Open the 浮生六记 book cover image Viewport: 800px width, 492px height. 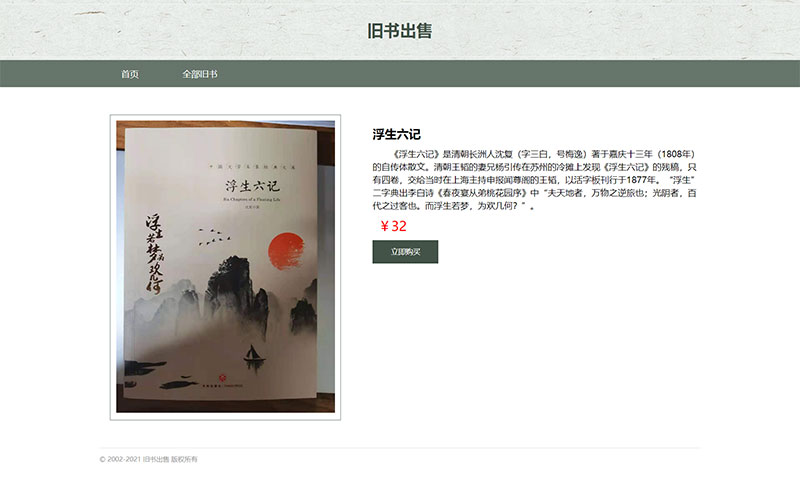click(226, 266)
